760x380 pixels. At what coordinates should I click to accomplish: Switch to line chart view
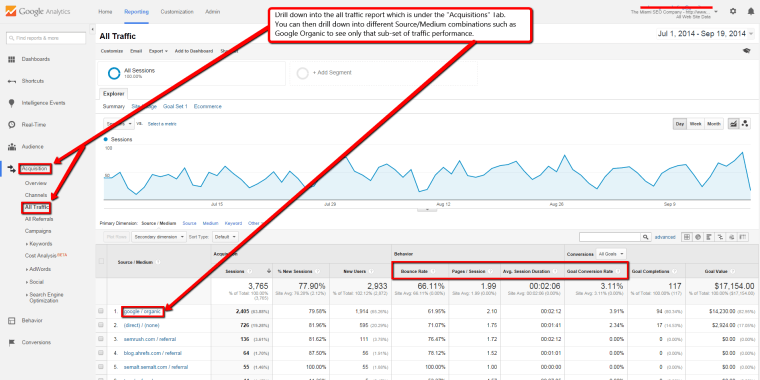734,124
